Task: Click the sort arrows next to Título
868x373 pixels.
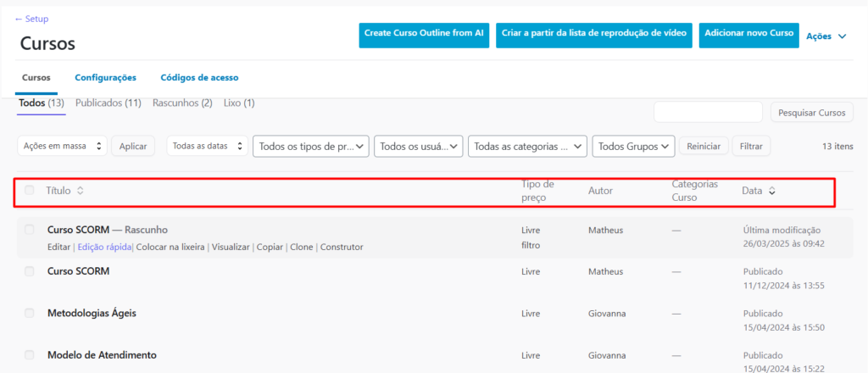Action: click(80, 191)
